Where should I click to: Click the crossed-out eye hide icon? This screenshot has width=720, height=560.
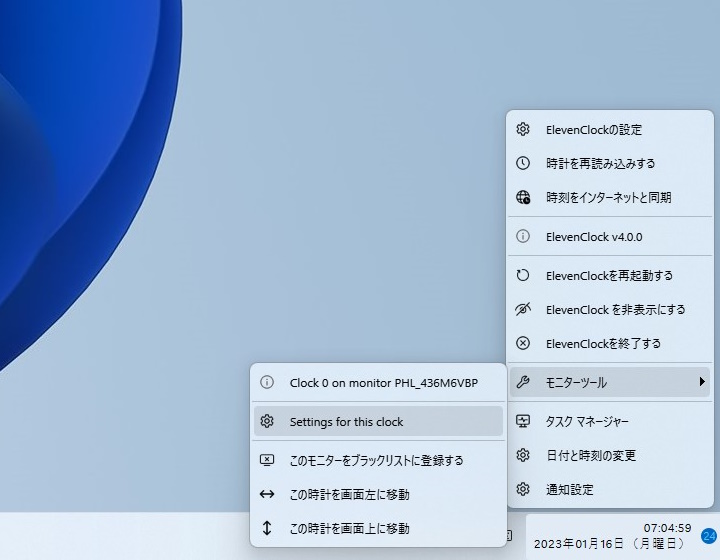coord(523,309)
